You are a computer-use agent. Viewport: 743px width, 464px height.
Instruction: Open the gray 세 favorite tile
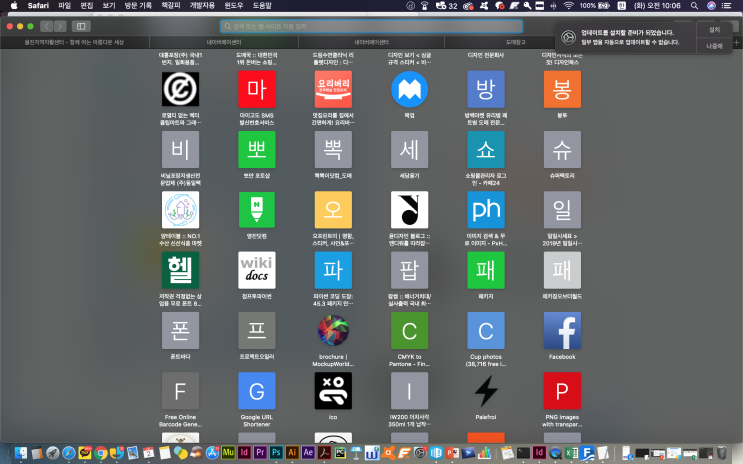[409, 149]
